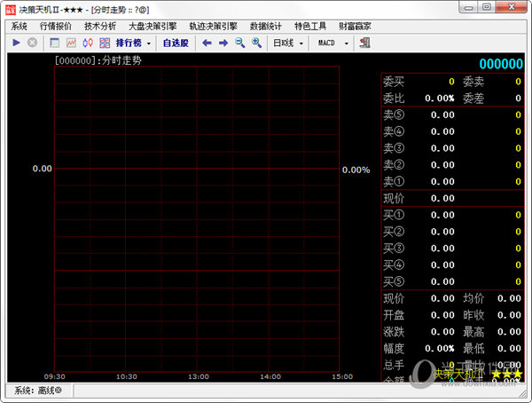Click the gray stop/disconnect toolbar icon

[33, 43]
